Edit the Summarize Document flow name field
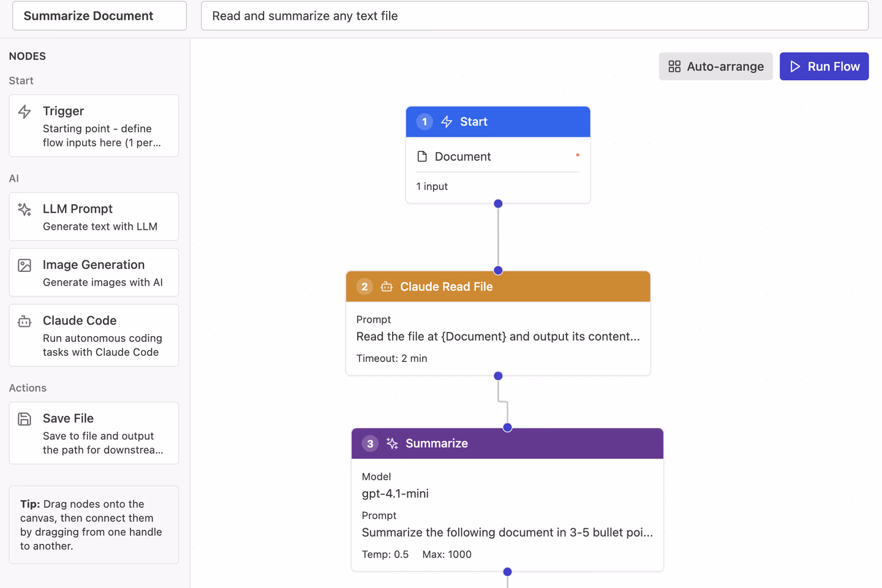The height and width of the screenshot is (588, 882). 99,16
